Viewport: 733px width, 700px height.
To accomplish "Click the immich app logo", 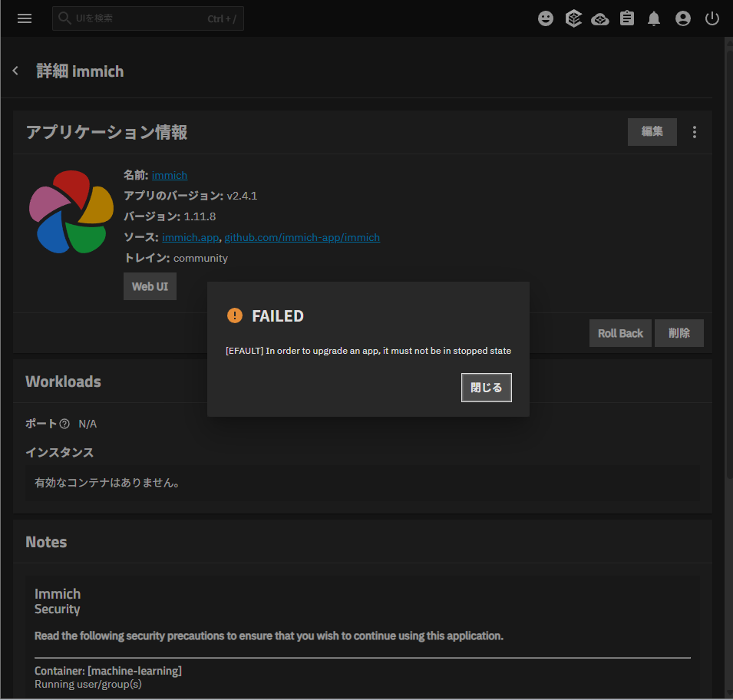I will [71, 212].
